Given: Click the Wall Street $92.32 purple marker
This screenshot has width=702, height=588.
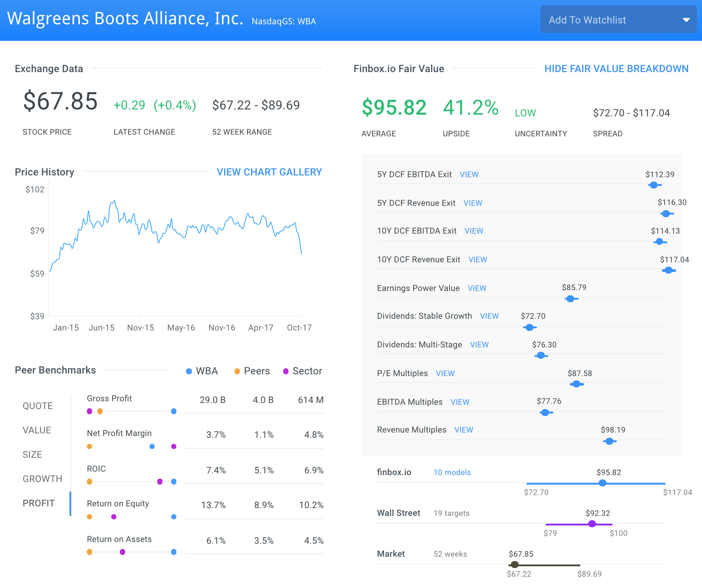Looking at the screenshot, I should coord(592,524).
